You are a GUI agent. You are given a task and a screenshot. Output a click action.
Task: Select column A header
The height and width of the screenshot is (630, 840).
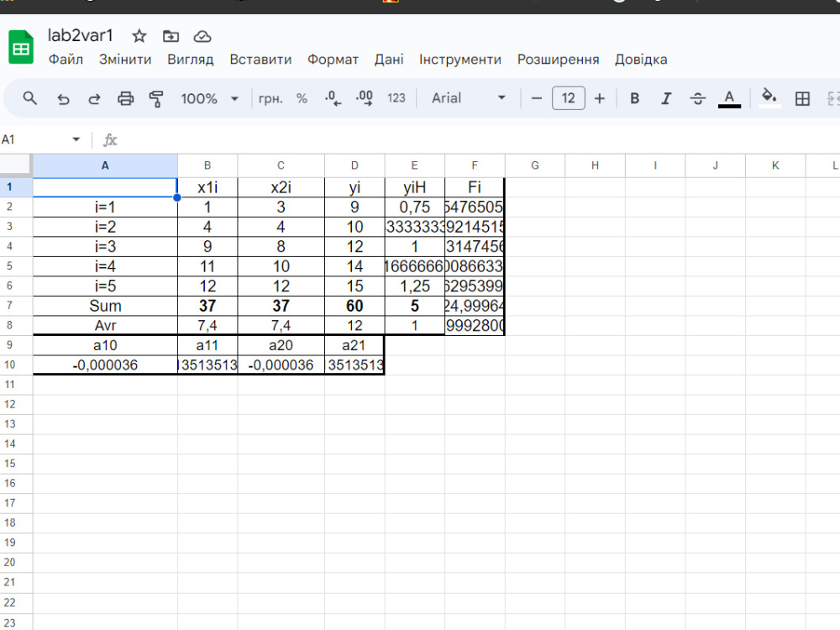[105, 165]
